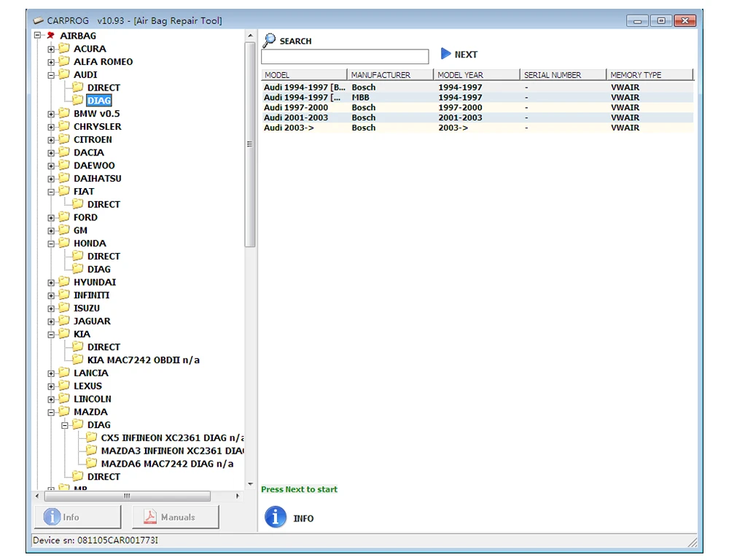Select DIRECT under AUDI
The image size is (729, 560).
pos(104,87)
